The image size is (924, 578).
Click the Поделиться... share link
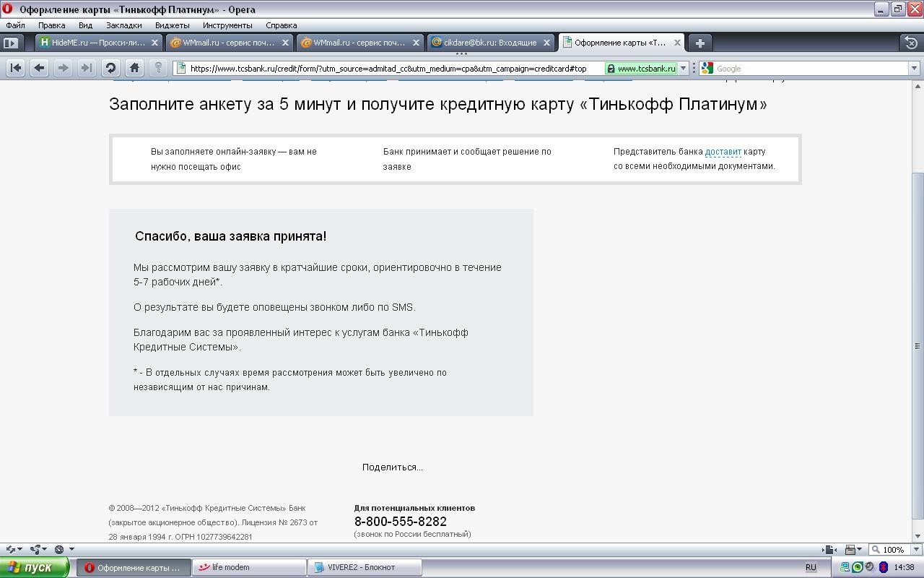click(393, 467)
